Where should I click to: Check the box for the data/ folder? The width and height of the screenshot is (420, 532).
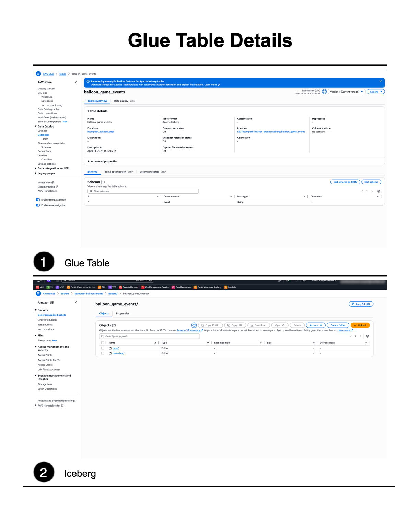[103, 348]
